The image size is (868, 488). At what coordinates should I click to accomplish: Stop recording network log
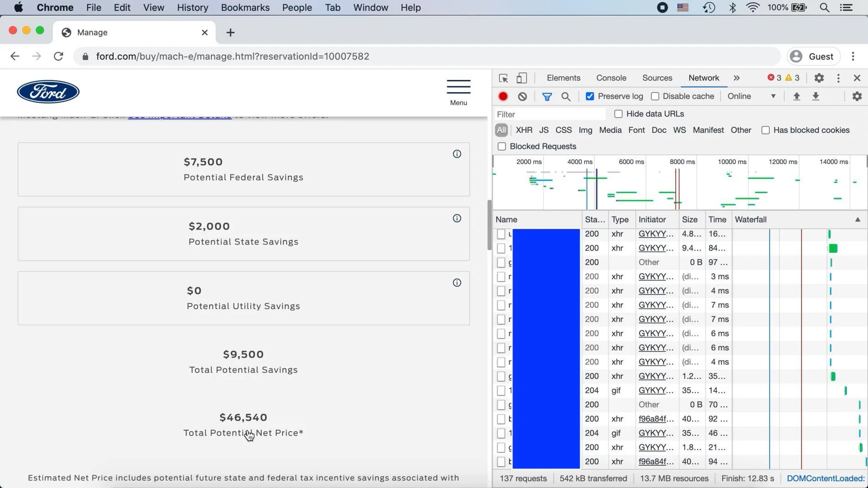pyautogui.click(x=503, y=96)
